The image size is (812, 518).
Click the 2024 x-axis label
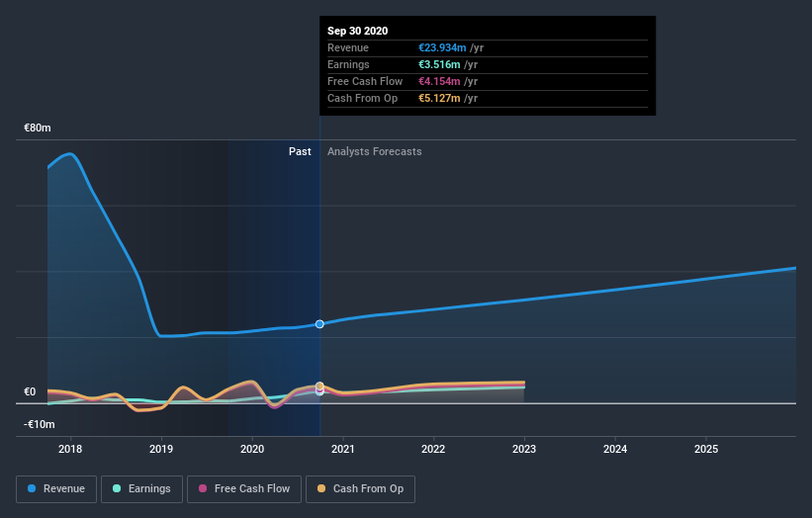[615, 449]
